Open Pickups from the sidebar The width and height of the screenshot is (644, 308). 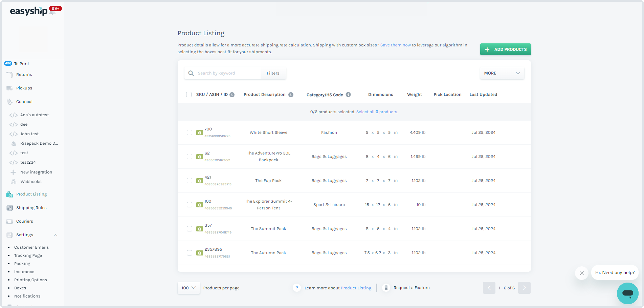tap(24, 88)
